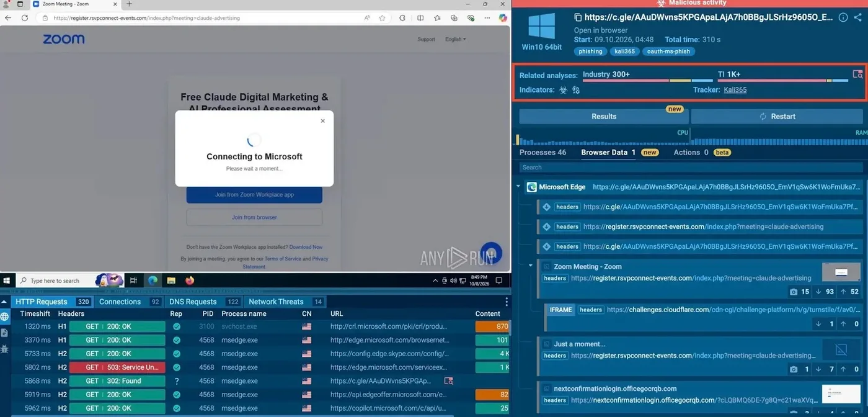Select the 503: Service Un... request row

click(x=260, y=367)
